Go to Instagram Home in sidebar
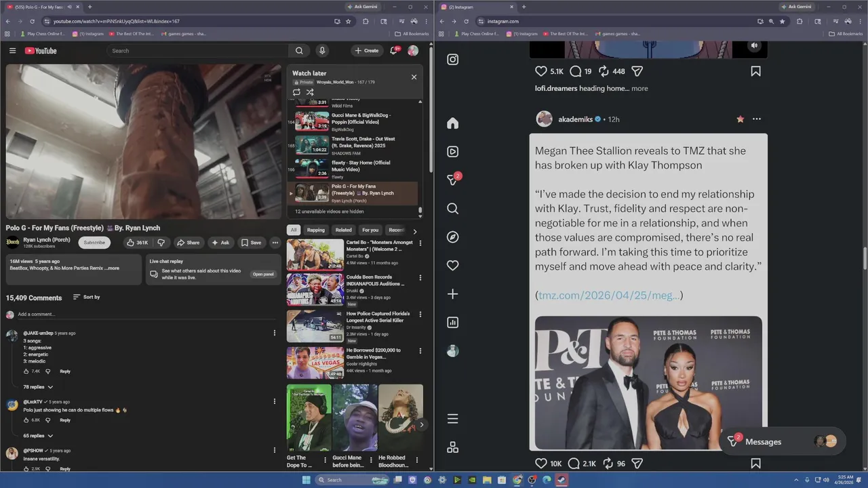868x488 pixels. click(453, 123)
